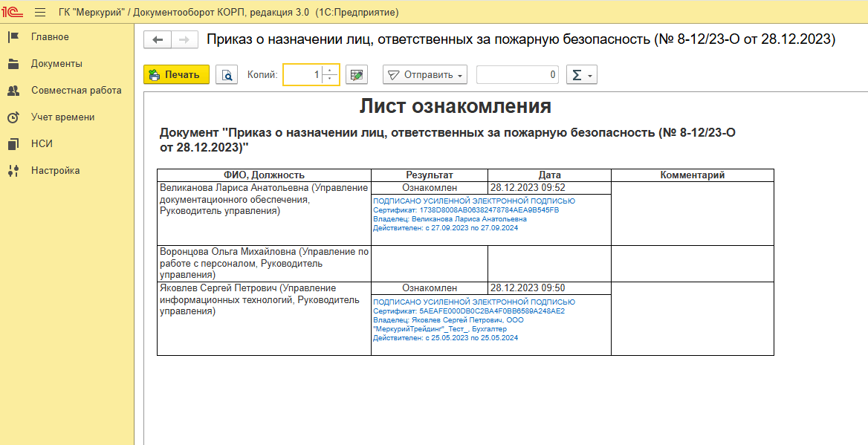Click the Главное flag icon
Screen dimensions: 868x445
pyautogui.click(x=13, y=37)
